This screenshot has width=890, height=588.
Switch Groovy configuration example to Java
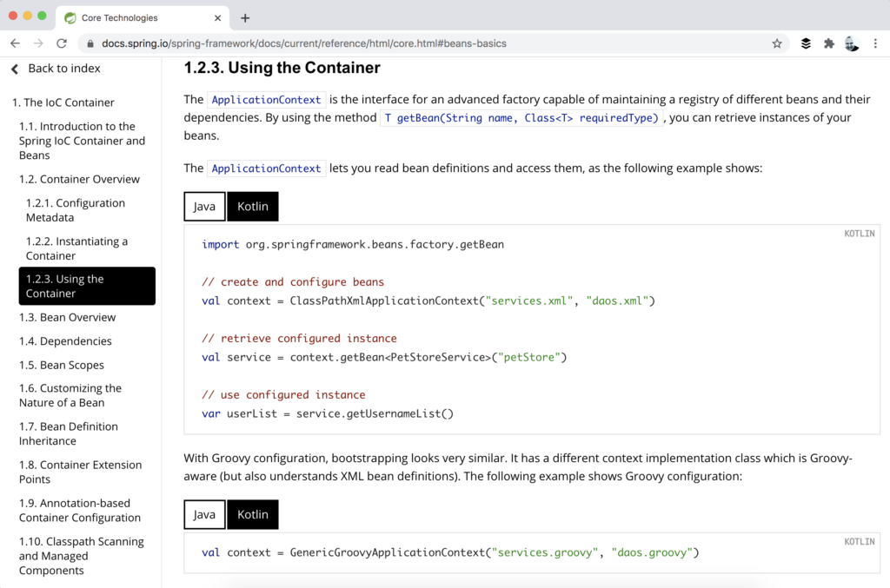pyautogui.click(x=204, y=514)
